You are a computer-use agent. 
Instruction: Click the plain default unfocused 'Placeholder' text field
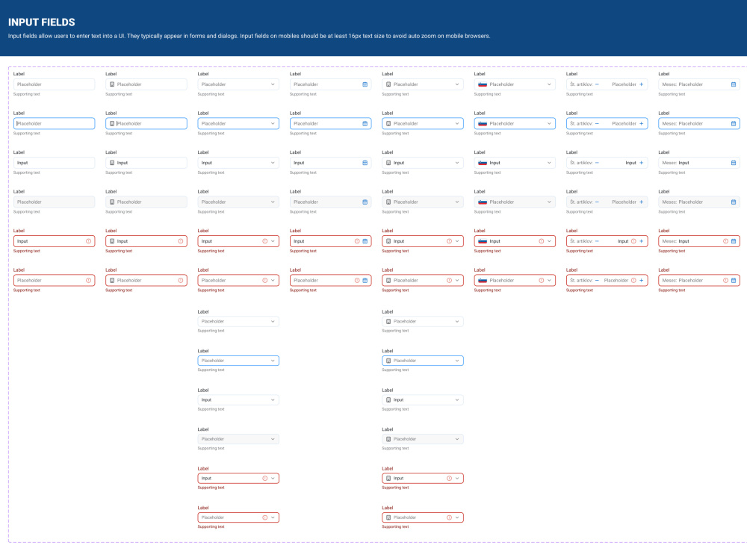[x=54, y=84]
